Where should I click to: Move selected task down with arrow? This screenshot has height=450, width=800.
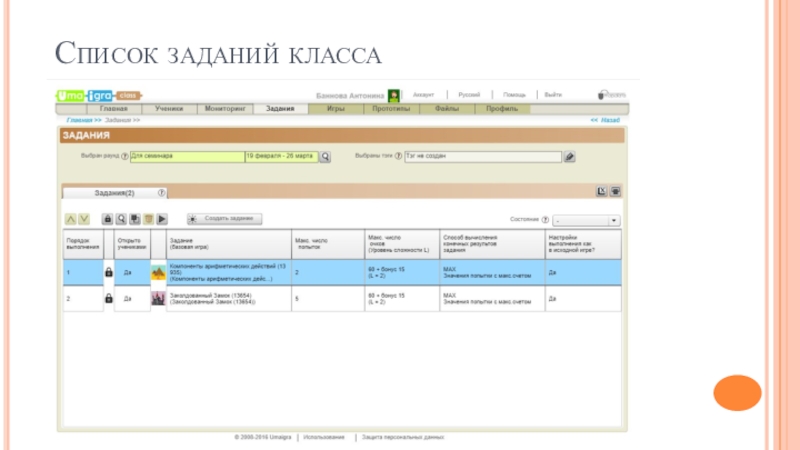pos(84,219)
